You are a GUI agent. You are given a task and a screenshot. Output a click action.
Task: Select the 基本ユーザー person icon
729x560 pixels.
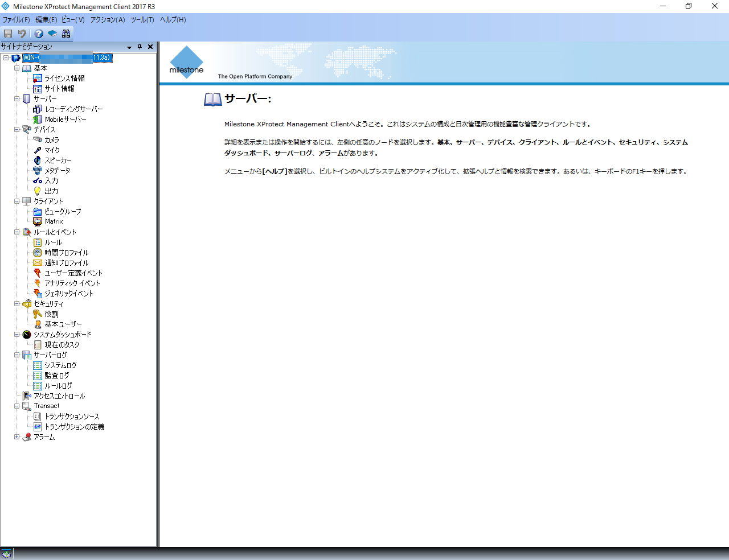[38, 324]
